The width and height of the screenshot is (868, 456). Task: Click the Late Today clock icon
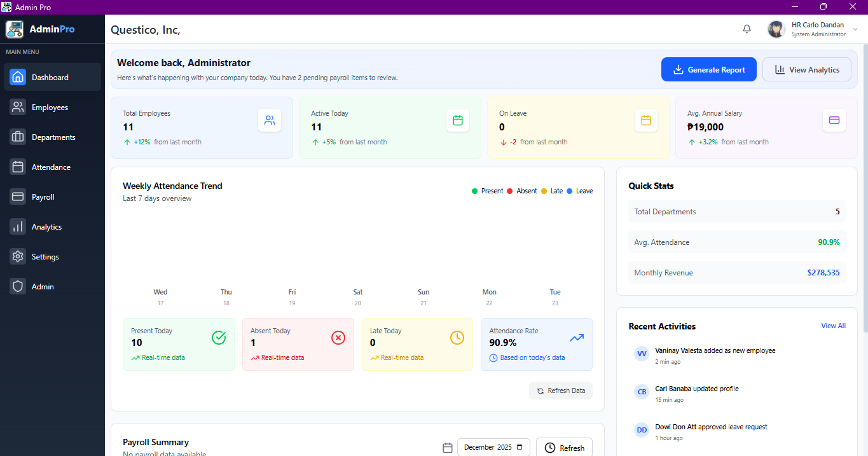457,338
